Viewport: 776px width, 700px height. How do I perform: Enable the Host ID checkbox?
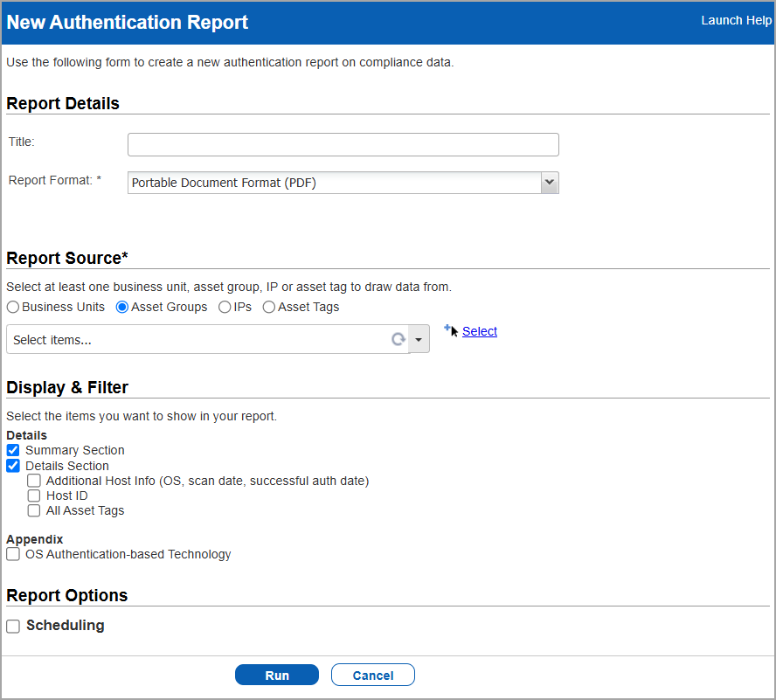33,496
